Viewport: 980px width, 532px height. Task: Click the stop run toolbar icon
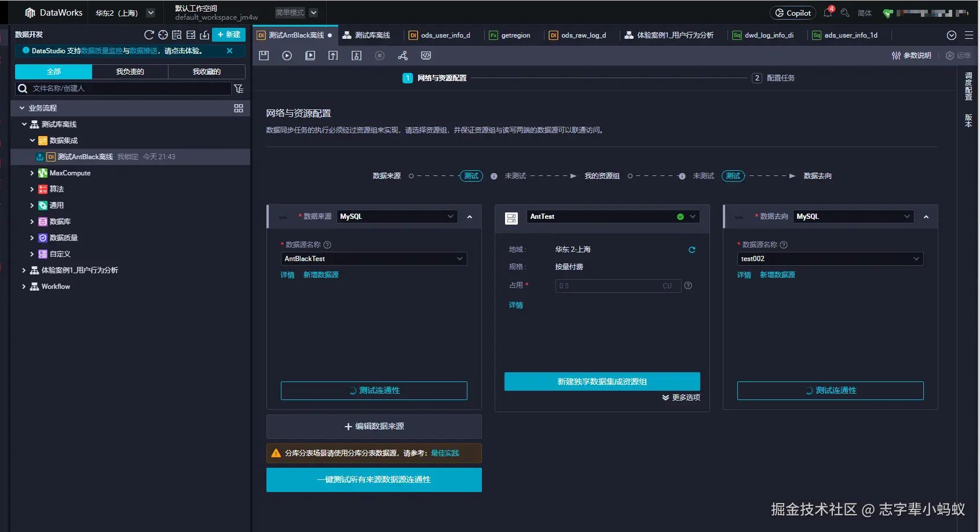point(379,56)
